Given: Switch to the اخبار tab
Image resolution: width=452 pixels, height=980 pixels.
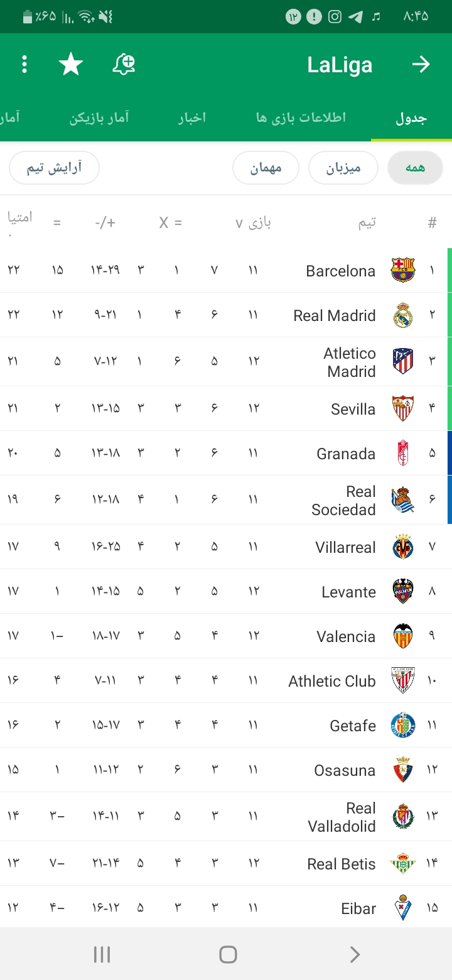Looking at the screenshot, I should [191, 118].
